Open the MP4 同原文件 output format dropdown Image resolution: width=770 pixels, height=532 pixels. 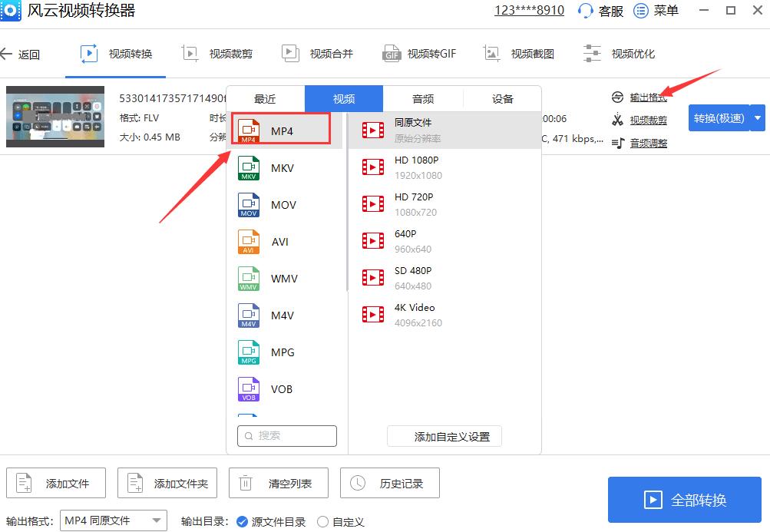112,520
